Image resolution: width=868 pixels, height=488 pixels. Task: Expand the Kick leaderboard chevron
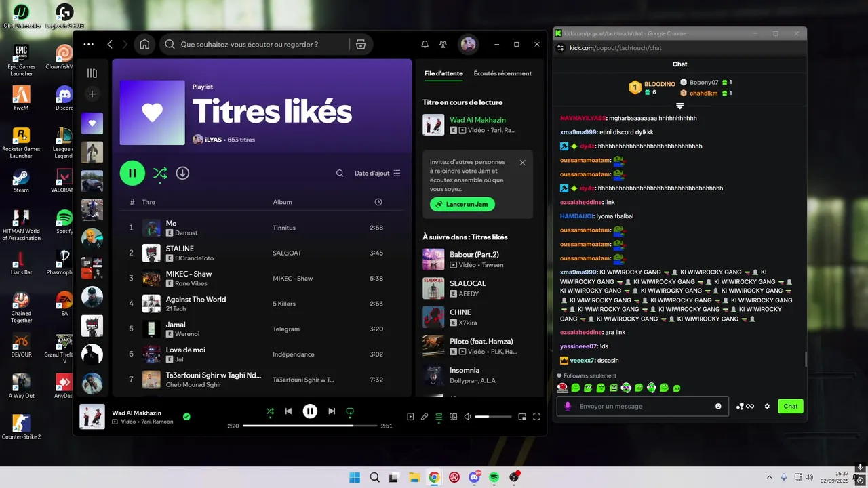[x=679, y=106]
